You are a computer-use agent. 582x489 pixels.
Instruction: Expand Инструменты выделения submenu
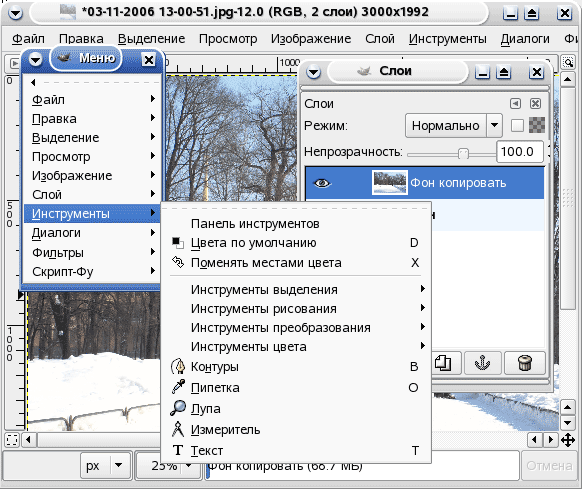(x=296, y=289)
